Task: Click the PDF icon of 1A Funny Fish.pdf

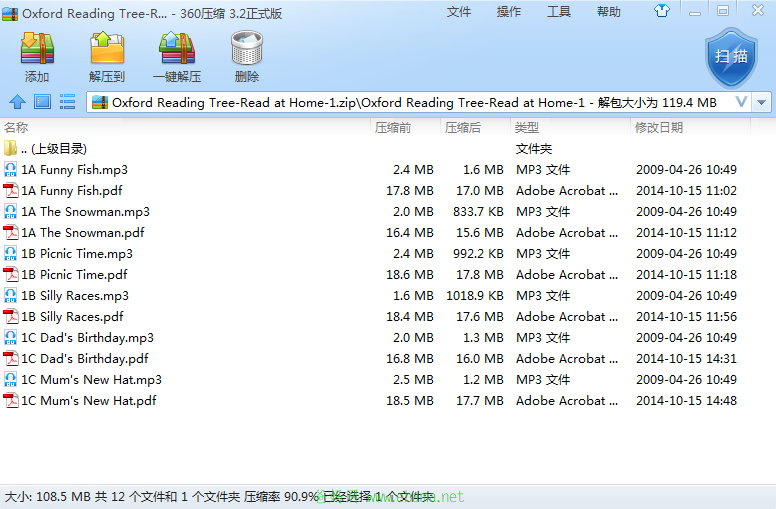Action: (10, 191)
